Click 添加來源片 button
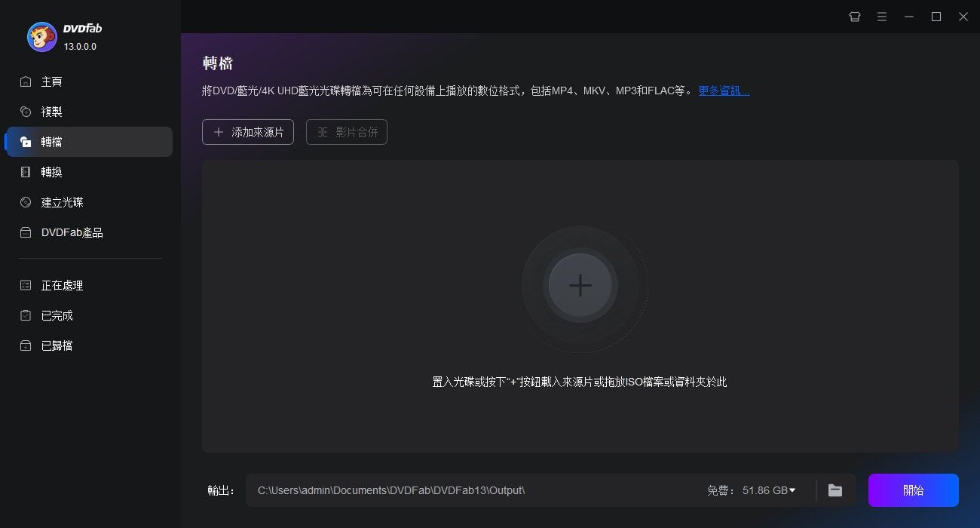 [x=248, y=132]
